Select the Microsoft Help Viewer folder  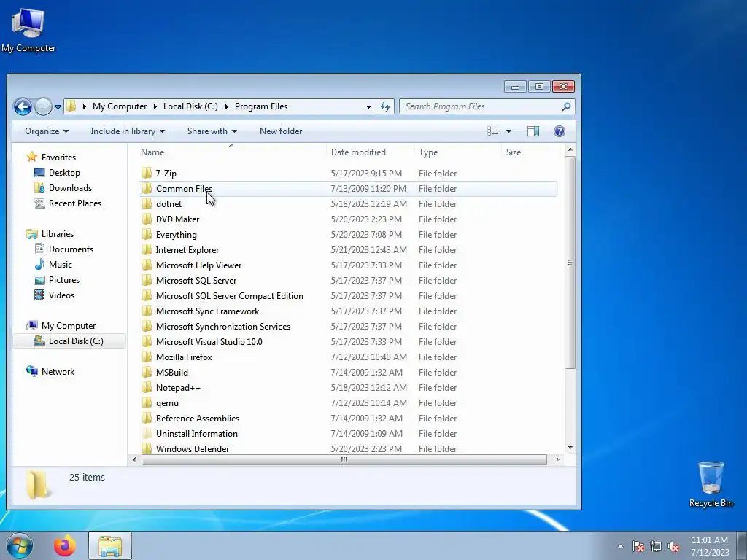click(198, 265)
